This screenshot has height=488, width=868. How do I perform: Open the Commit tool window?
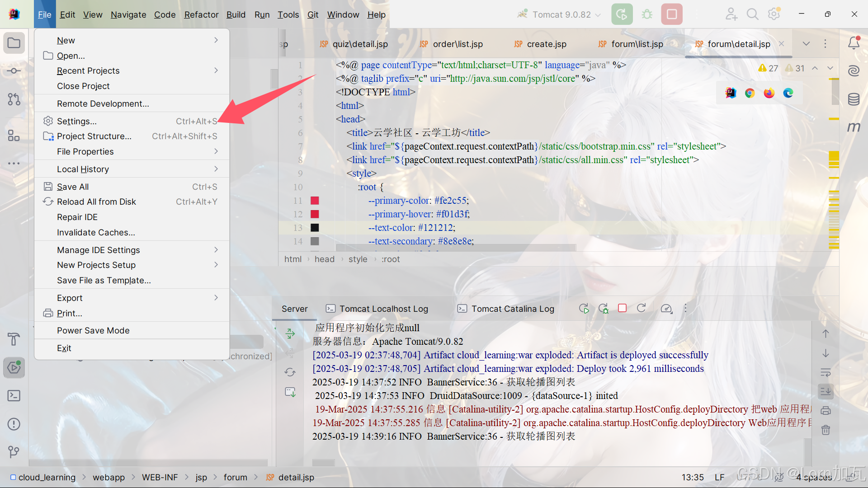point(14,70)
